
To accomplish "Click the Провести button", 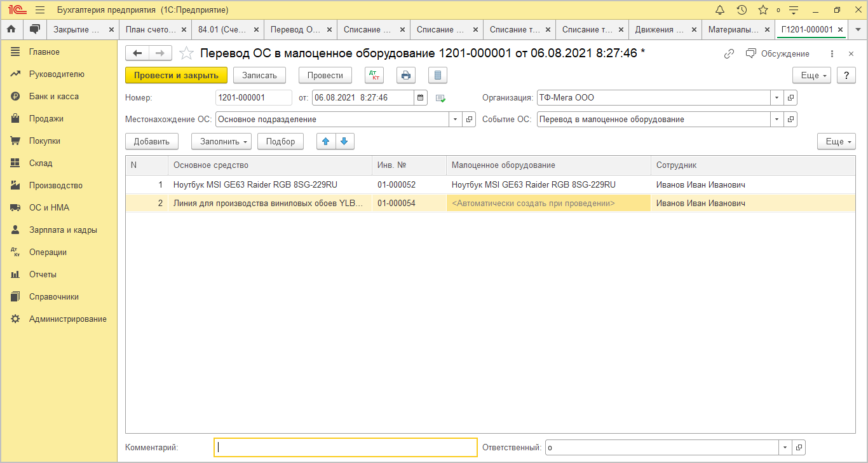I will (325, 75).
